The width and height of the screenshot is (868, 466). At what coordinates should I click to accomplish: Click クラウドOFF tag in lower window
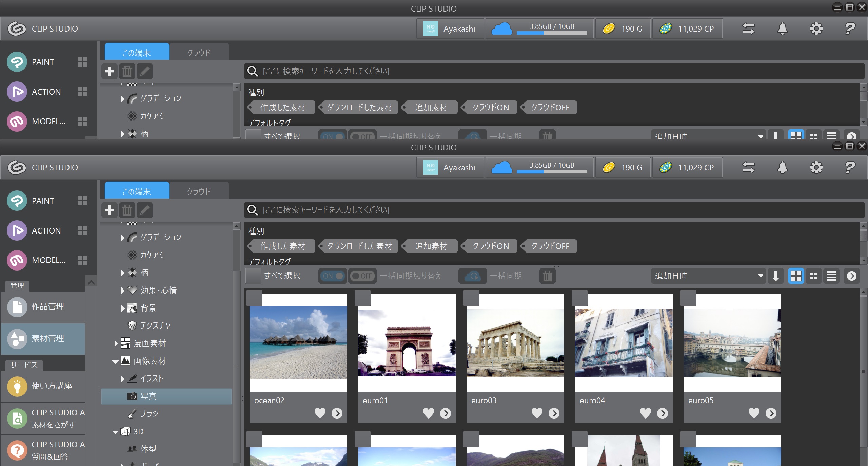[x=550, y=246]
